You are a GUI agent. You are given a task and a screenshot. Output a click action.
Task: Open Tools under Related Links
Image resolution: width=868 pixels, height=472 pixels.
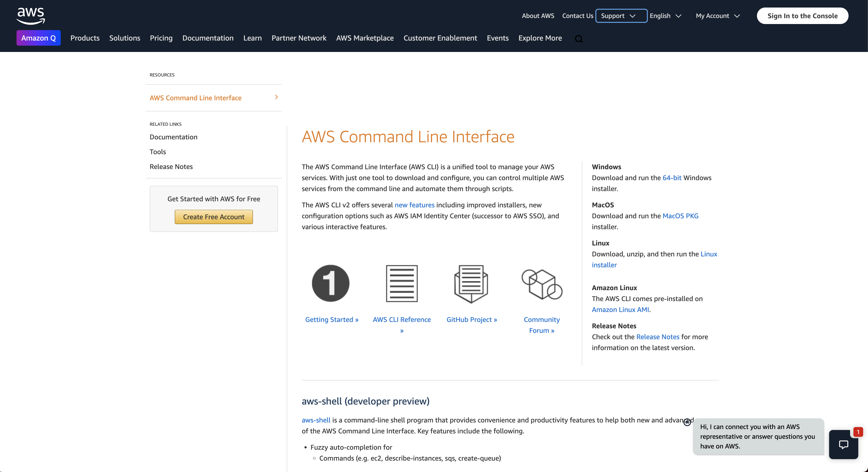pos(158,152)
